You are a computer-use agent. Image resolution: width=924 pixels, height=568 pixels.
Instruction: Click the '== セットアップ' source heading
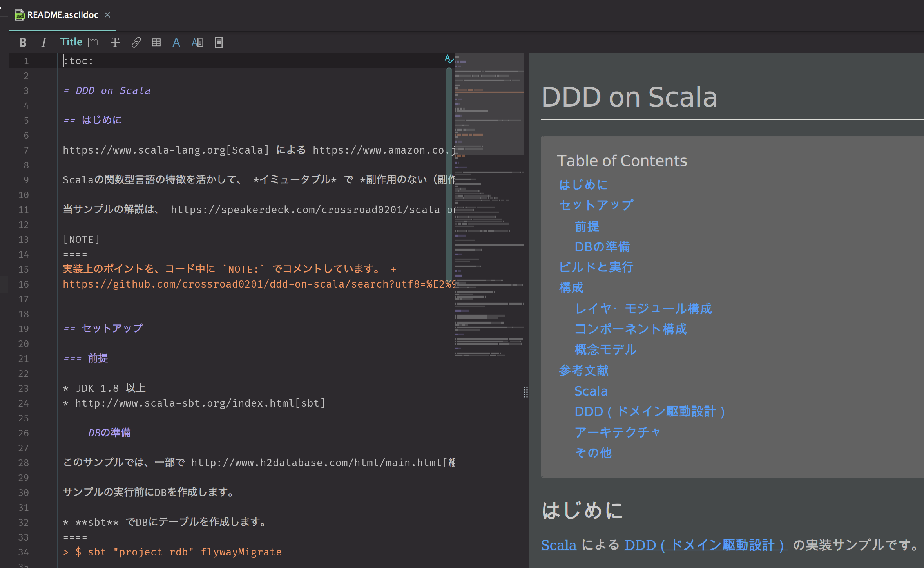tap(103, 328)
